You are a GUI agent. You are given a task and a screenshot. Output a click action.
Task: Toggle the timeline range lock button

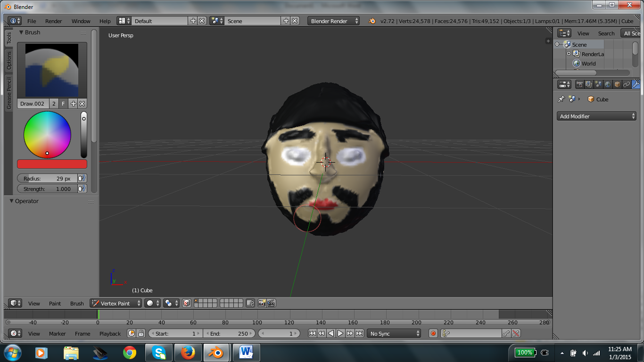[140, 333]
